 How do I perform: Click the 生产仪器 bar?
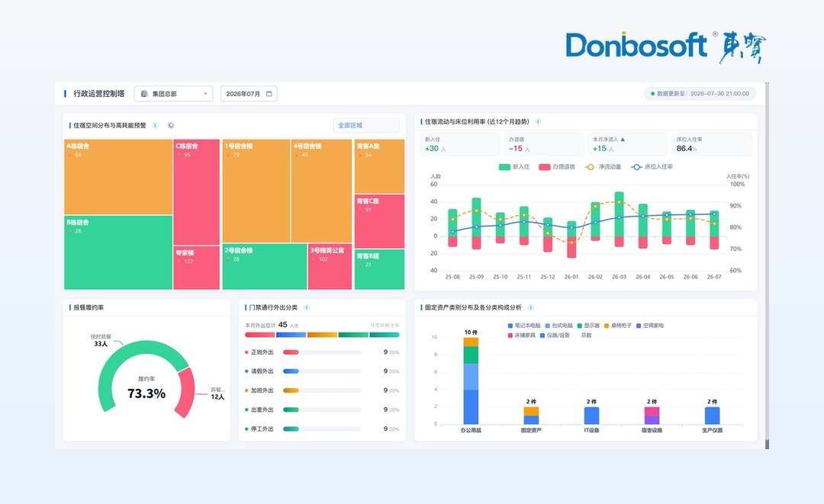pyautogui.click(x=712, y=416)
